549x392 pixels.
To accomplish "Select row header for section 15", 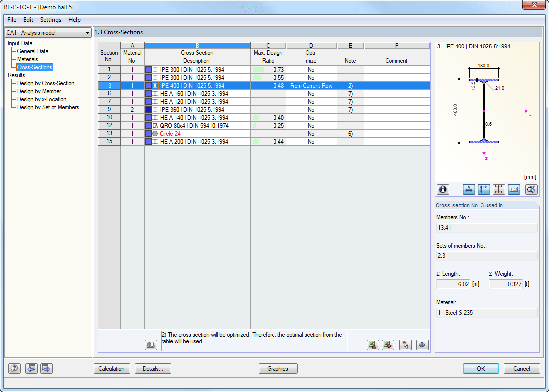I will click(x=109, y=142).
